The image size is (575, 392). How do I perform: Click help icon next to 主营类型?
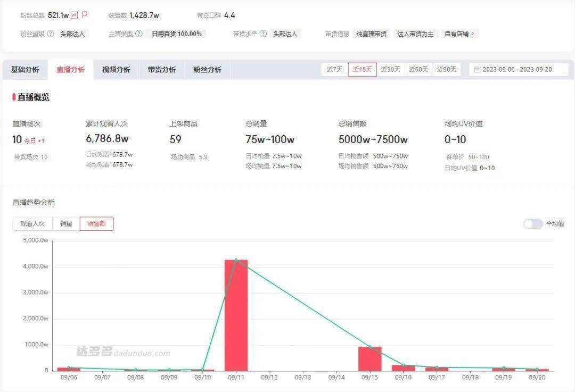[139, 34]
